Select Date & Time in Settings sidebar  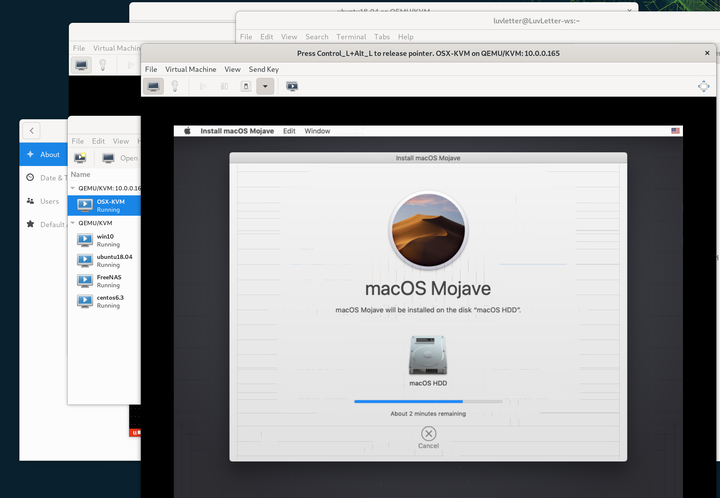pyautogui.click(x=44, y=178)
